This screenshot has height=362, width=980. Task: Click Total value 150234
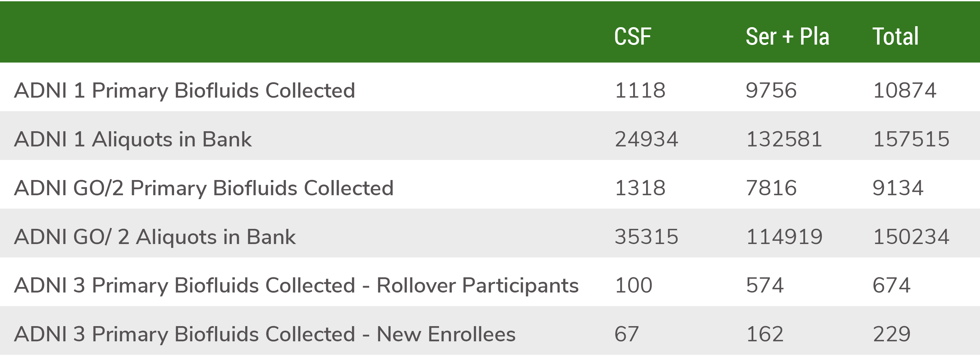click(x=911, y=237)
